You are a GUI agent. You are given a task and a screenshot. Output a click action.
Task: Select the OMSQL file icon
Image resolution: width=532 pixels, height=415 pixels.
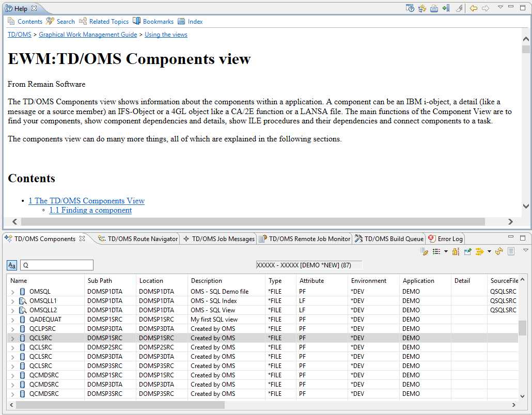(x=22, y=292)
